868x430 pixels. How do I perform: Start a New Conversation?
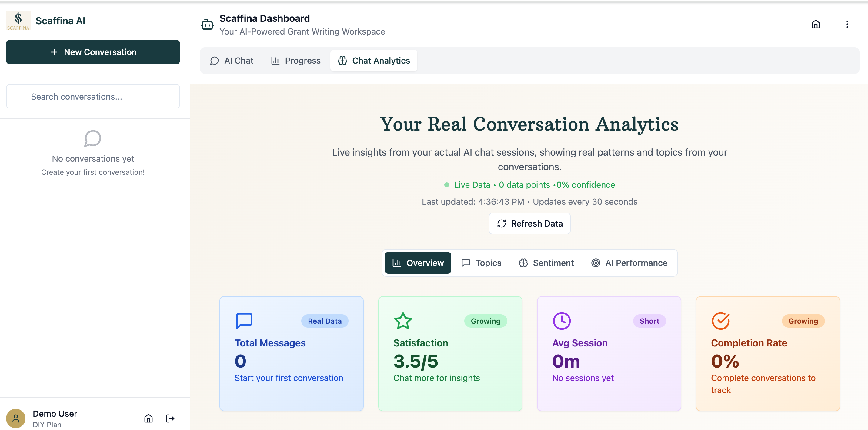coord(93,52)
